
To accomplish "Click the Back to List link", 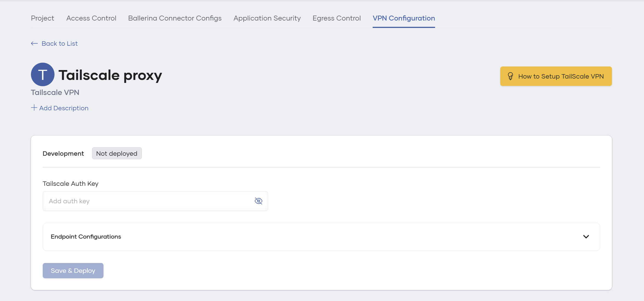I will pos(54,44).
